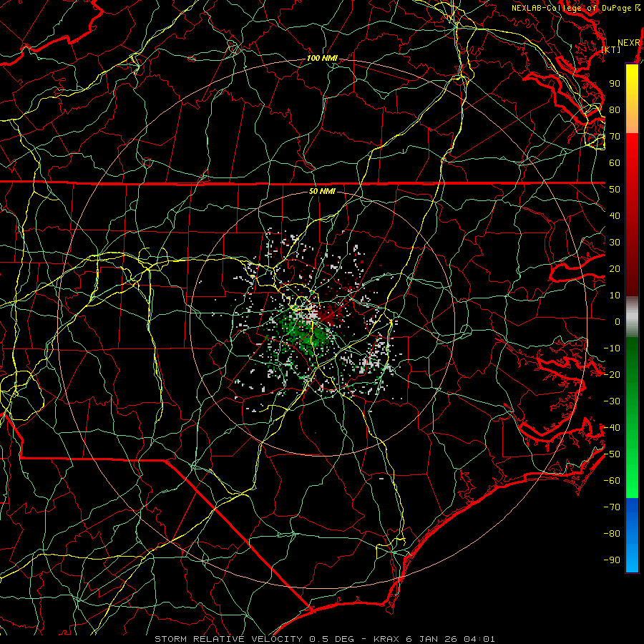Pick the blue segment at color bar bottom
This screenshot has height=644, width=644.
[632, 535]
